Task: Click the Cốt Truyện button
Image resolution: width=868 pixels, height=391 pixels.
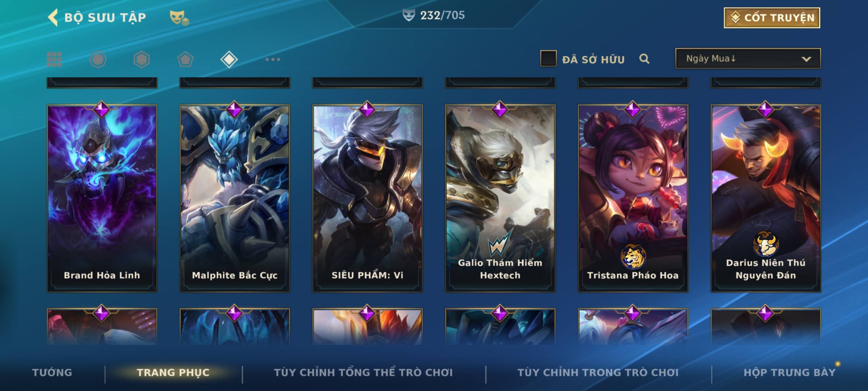Action: (772, 18)
